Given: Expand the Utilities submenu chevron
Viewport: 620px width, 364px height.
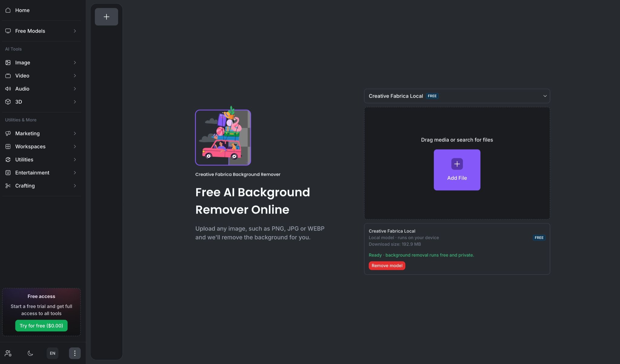Looking at the screenshot, I should (75, 159).
